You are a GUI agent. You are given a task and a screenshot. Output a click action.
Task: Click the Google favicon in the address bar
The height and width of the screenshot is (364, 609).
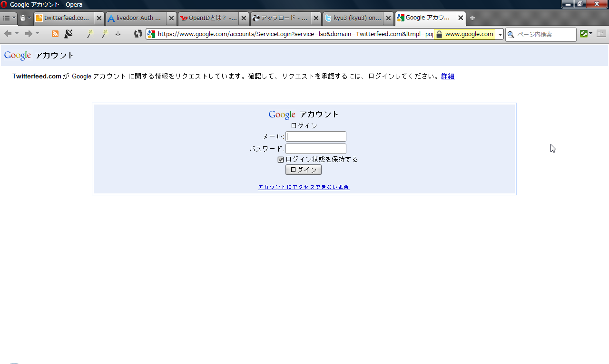[x=151, y=34]
